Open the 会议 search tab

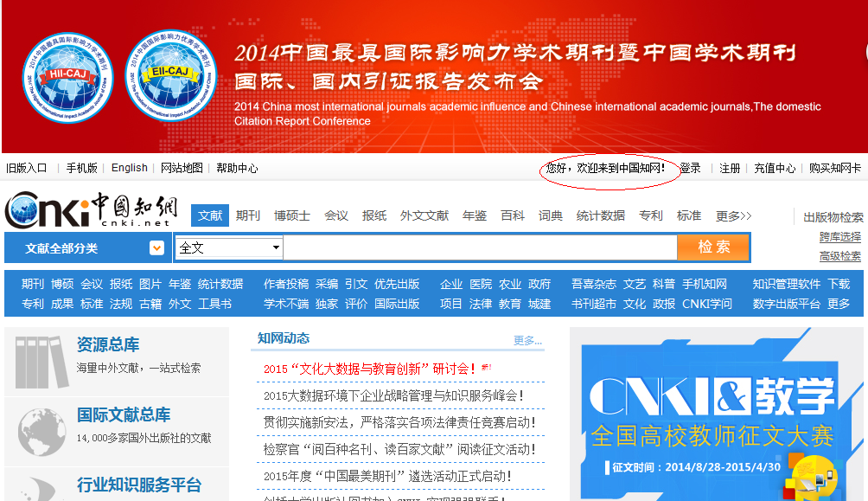pos(336,215)
